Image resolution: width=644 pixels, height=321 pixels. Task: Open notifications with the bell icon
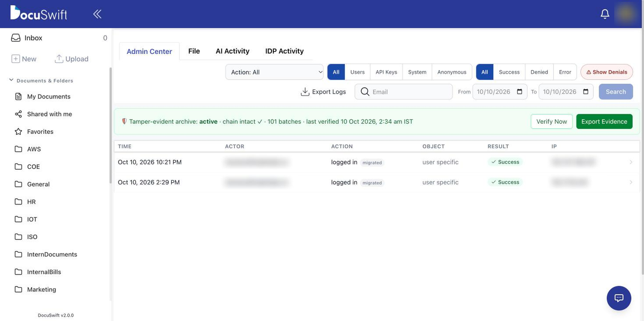point(605,14)
